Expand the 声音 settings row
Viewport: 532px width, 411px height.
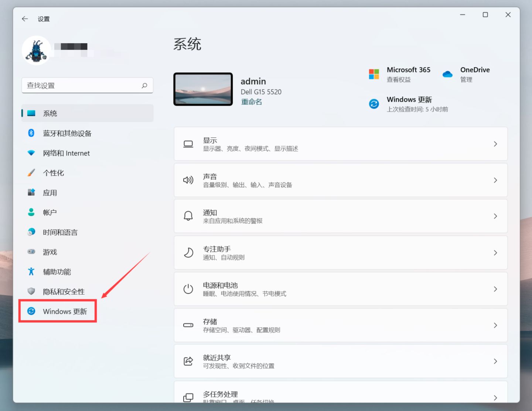tap(340, 180)
